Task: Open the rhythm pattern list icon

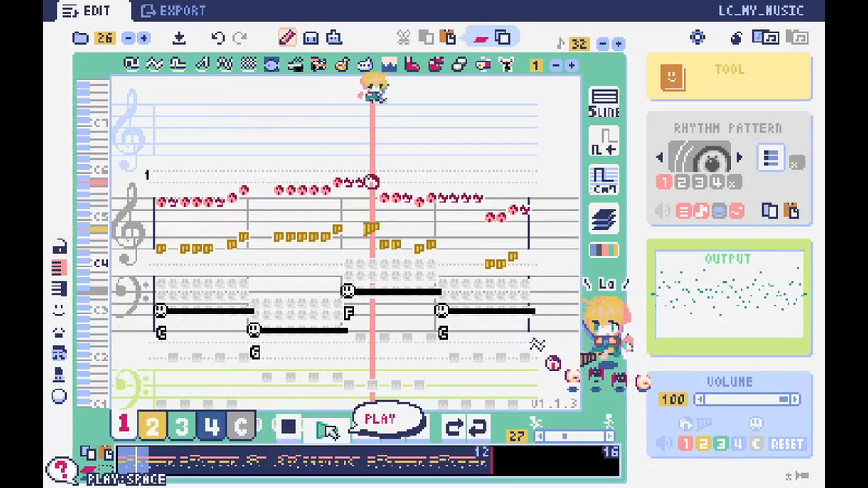Action: click(x=770, y=158)
